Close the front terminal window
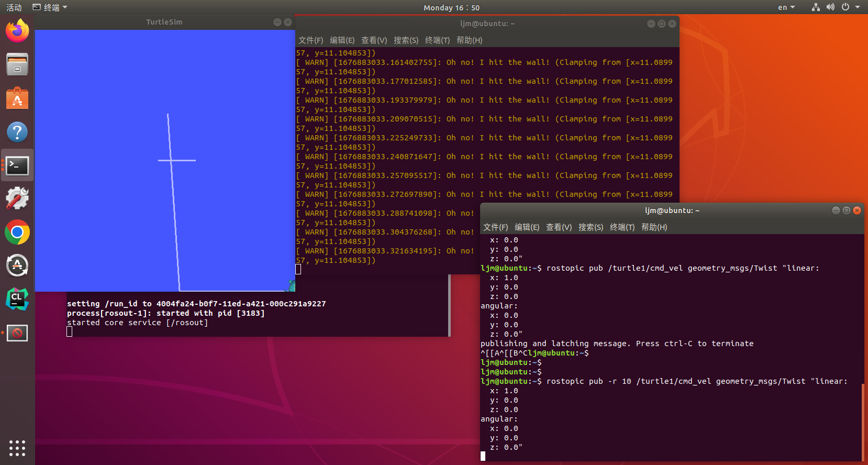 (x=857, y=211)
